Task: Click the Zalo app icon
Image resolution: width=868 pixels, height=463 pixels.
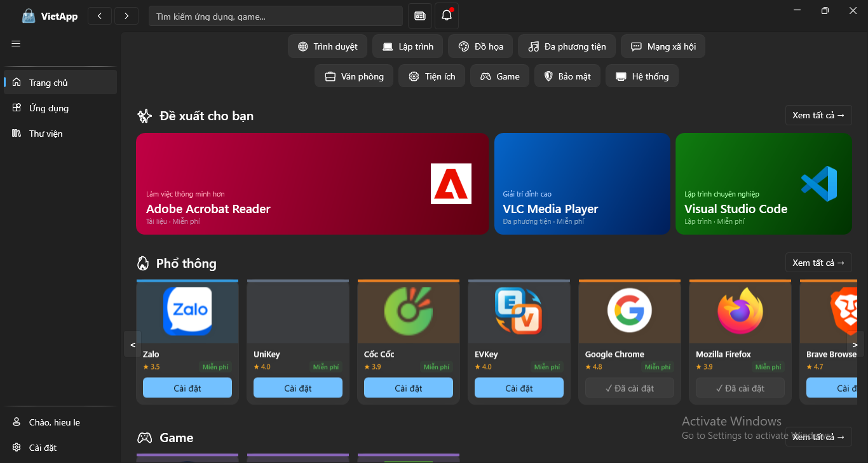Action: 187,311
